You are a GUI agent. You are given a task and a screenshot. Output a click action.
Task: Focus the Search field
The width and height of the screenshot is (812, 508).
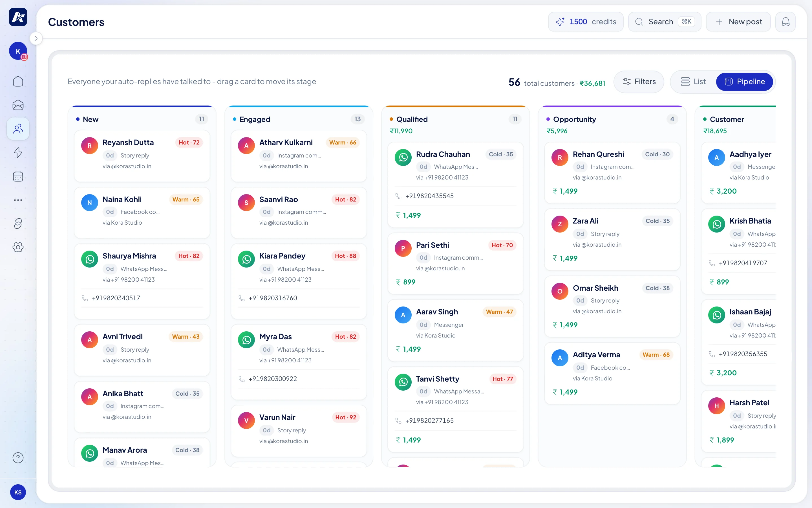coord(664,22)
